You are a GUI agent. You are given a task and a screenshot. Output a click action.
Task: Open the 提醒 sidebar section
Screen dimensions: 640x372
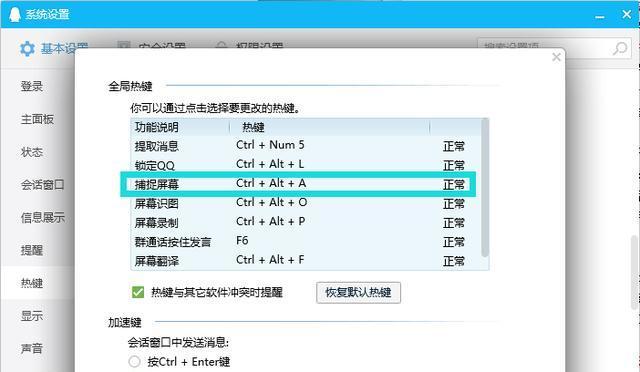pyautogui.click(x=32, y=250)
